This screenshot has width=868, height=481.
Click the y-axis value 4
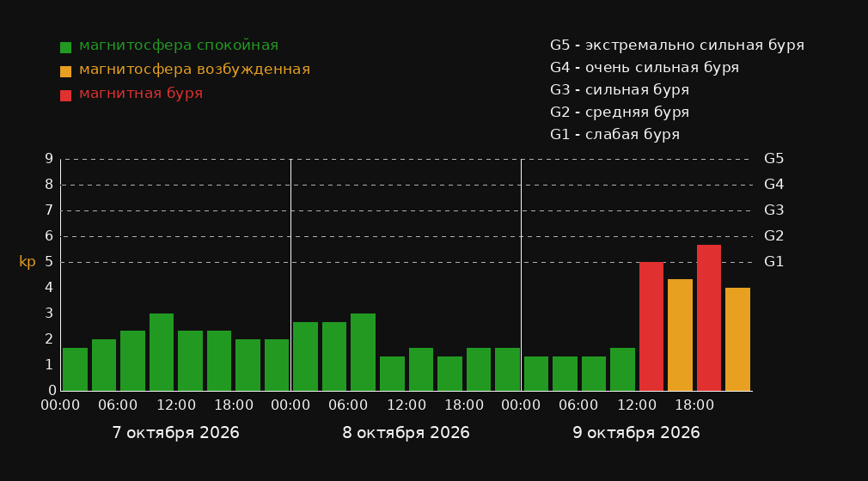point(49,287)
